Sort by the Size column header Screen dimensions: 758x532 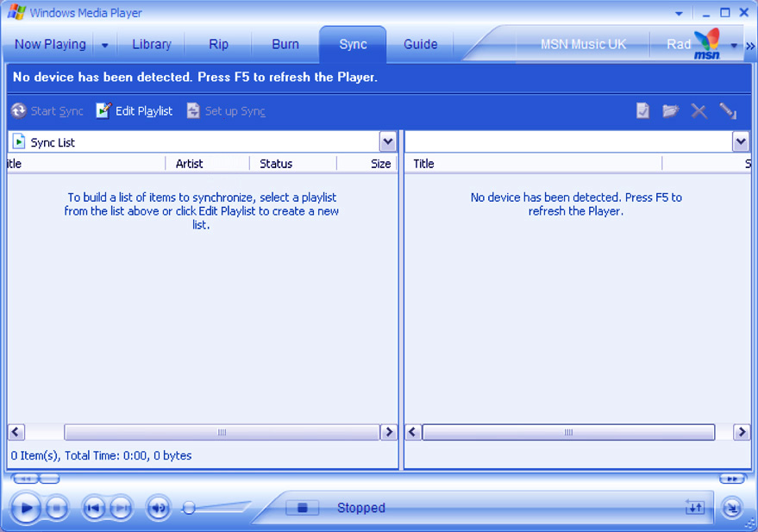tap(366, 164)
